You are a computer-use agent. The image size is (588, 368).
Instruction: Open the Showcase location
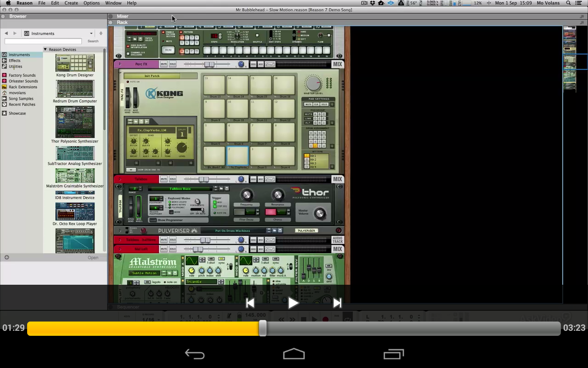(17, 113)
